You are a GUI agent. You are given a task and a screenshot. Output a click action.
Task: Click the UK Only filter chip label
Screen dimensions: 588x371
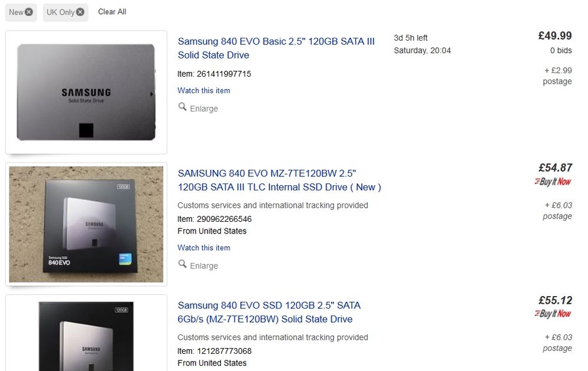pos(60,12)
